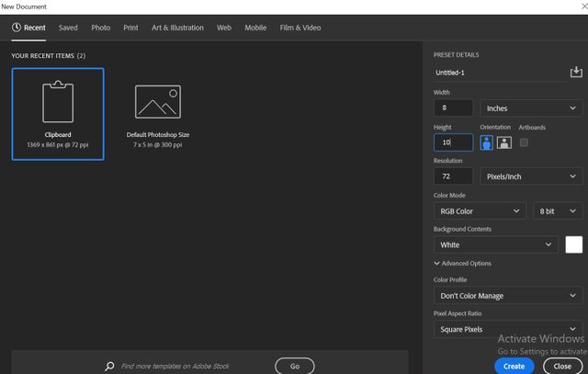Click the Find more templates search field
The image size is (588, 374).
pyautogui.click(x=175, y=366)
